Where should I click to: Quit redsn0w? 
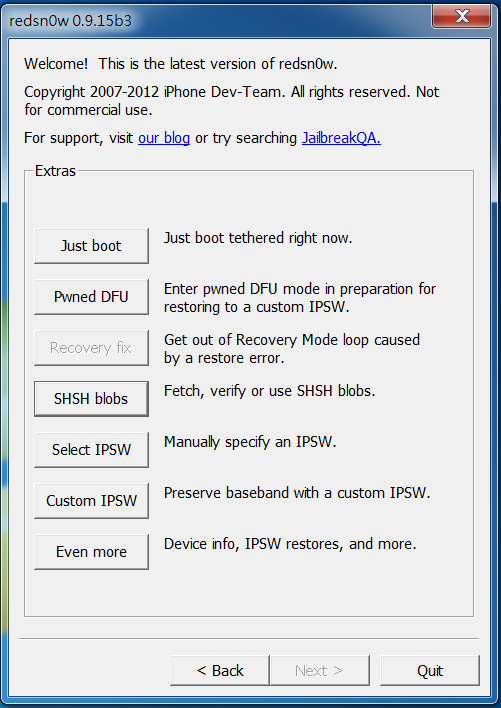pos(430,671)
